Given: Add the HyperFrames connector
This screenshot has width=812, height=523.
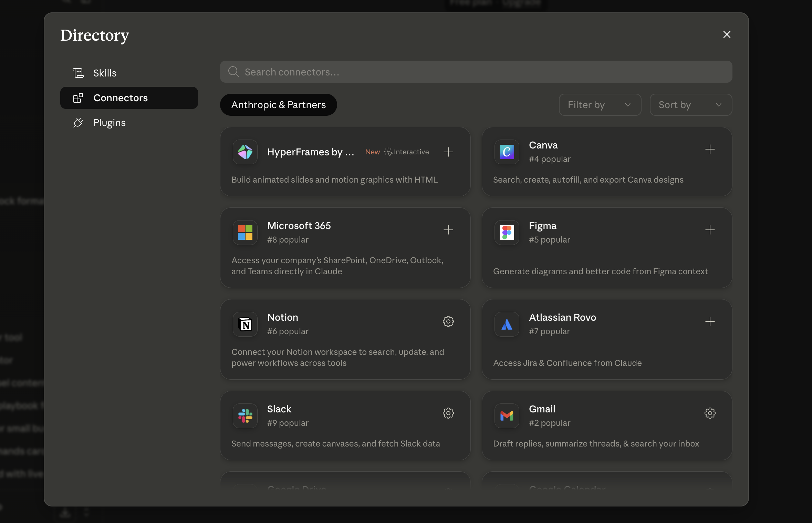Looking at the screenshot, I should 448,152.
